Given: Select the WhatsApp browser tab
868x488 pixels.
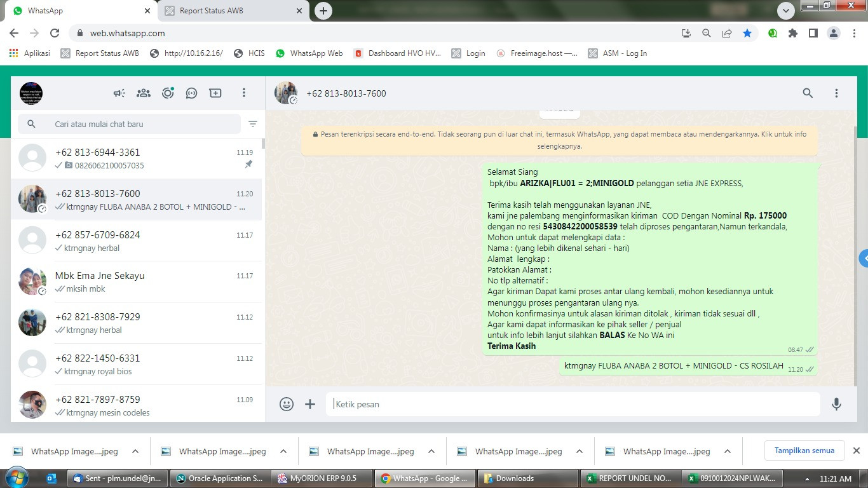Looking at the screenshot, I should coord(81,11).
